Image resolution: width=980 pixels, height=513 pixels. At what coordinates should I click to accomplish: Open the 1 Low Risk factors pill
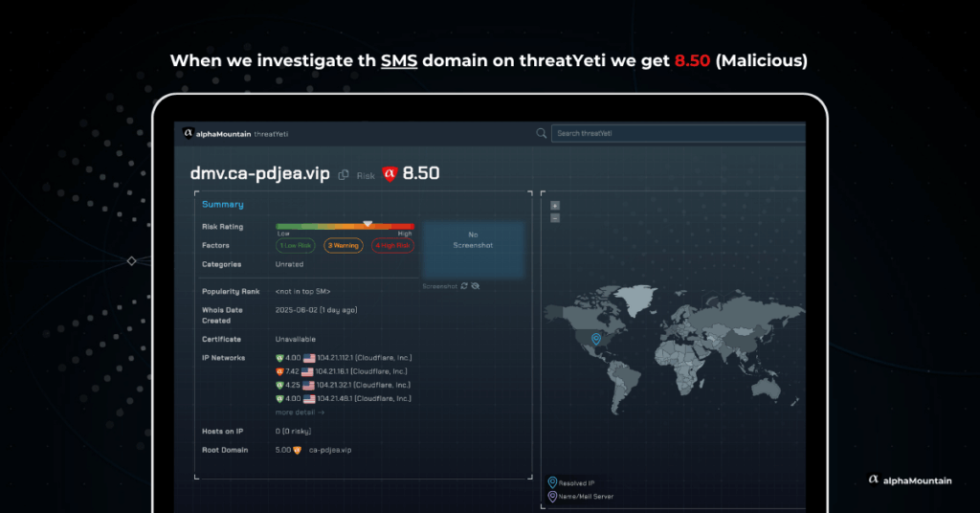[296, 246]
